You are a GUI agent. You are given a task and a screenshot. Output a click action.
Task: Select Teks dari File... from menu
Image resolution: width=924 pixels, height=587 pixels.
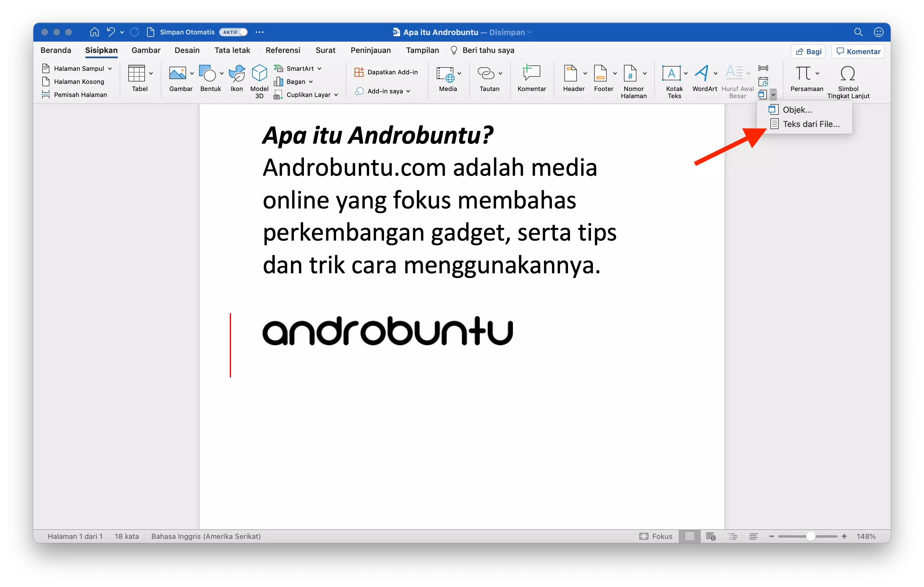[x=811, y=124]
